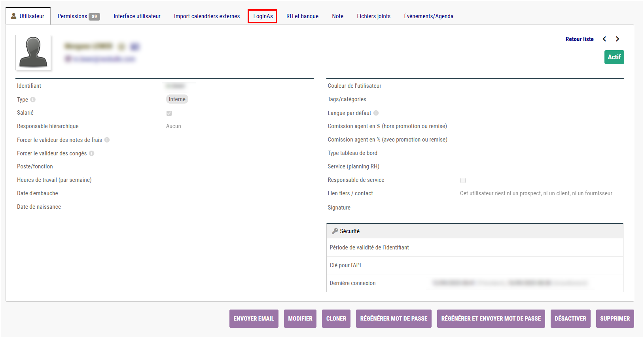Click the green Actif status badge

[614, 57]
